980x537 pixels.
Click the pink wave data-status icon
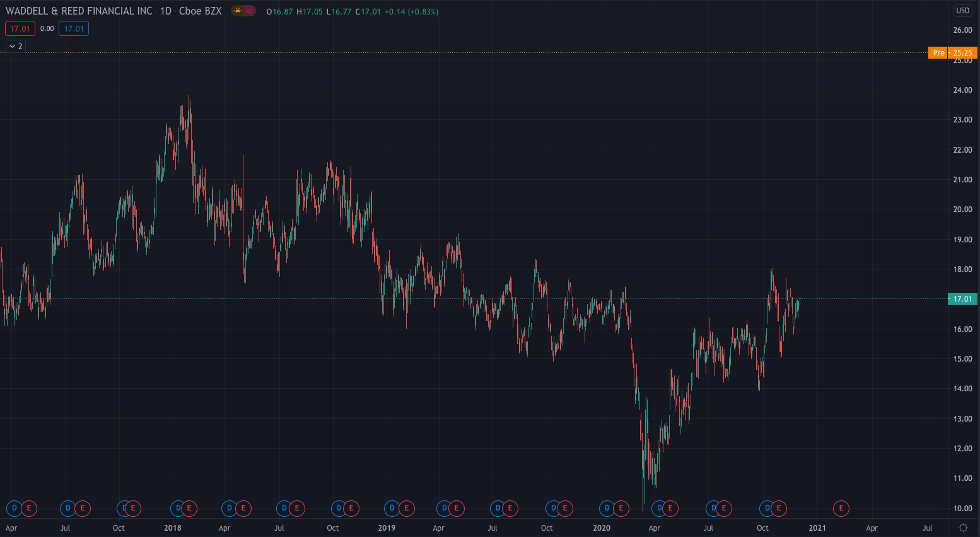point(249,11)
